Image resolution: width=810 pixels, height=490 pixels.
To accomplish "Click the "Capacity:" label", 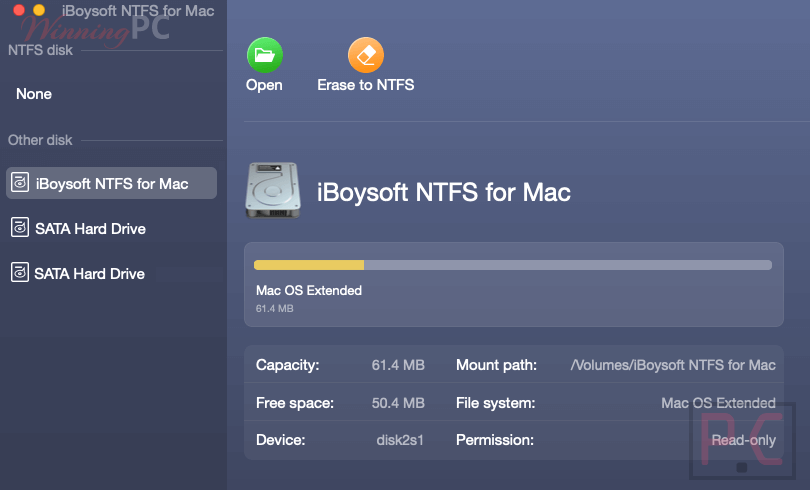I will click(288, 365).
